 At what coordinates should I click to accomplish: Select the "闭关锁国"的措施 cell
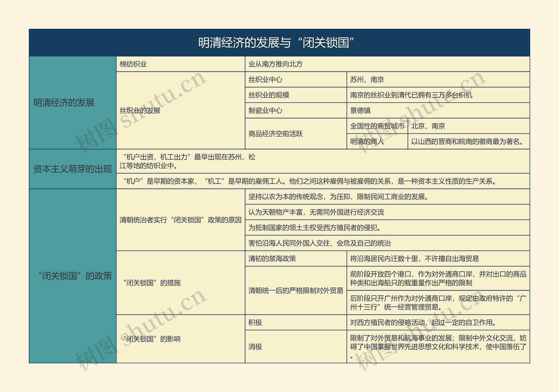180,282
